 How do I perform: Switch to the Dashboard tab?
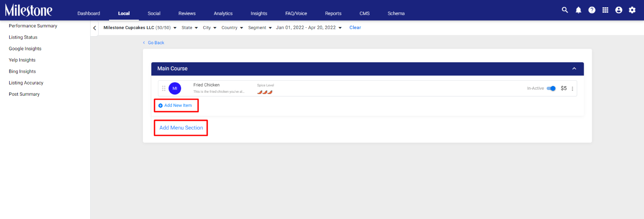pos(89,13)
